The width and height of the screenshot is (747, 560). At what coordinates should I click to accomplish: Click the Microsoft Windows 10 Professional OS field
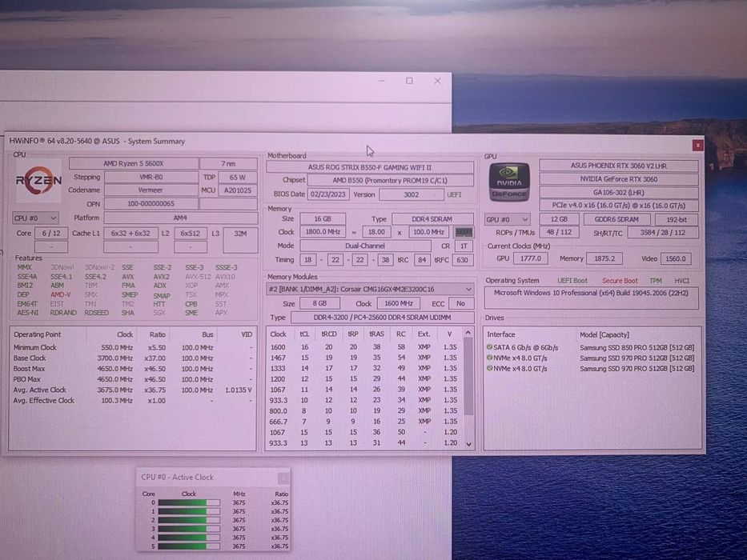591,297
